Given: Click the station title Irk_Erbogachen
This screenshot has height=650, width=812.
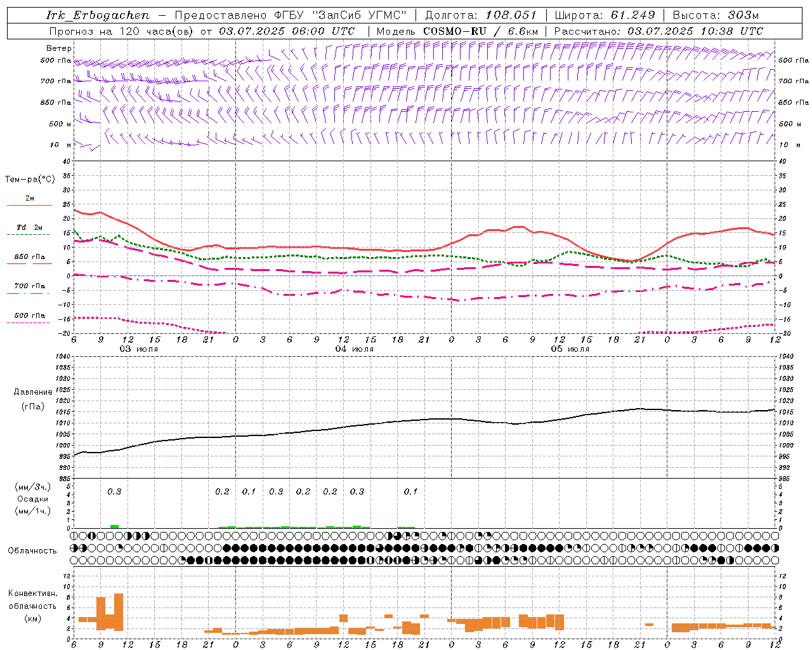Looking at the screenshot, I should click(x=98, y=15).
